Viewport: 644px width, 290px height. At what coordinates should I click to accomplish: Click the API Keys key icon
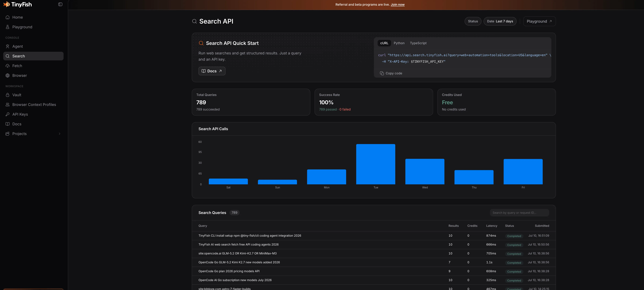(x=8, y=114)
